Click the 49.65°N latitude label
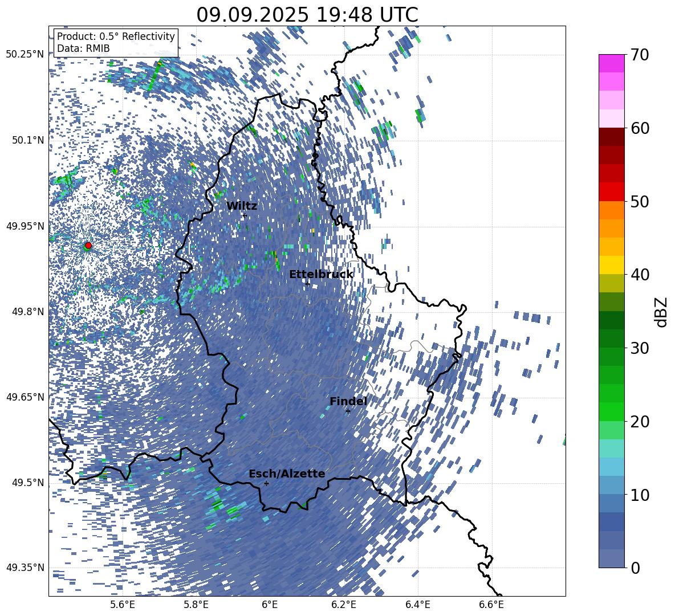Viewport: 675px width, 616px height. pos(25,397)
